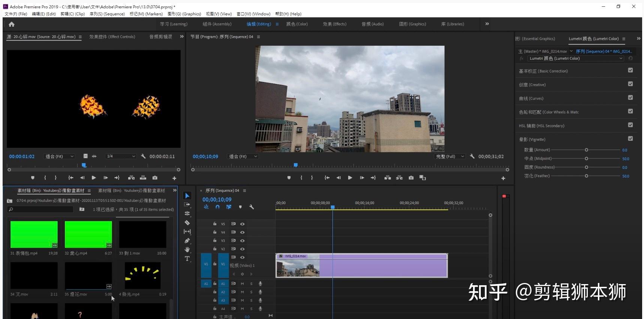
Task: Uncheck the Creative section checkbox
Action: [631, 84]
